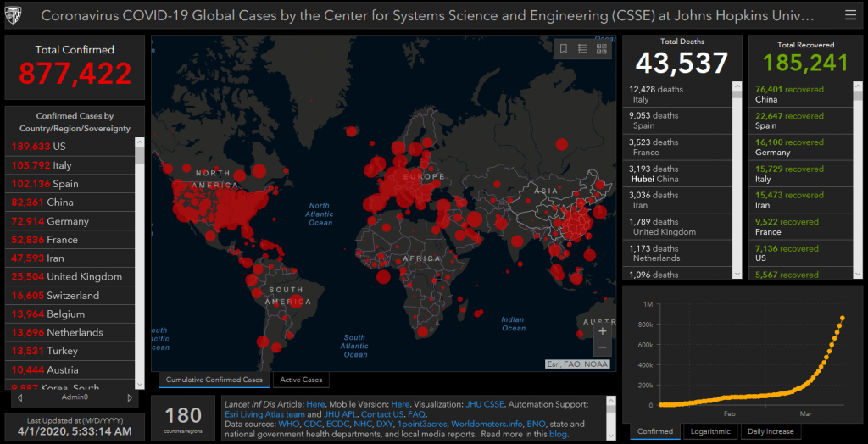Select China 82,361 confirmed cases row
The image size is (868, 444).
(70, 203)
